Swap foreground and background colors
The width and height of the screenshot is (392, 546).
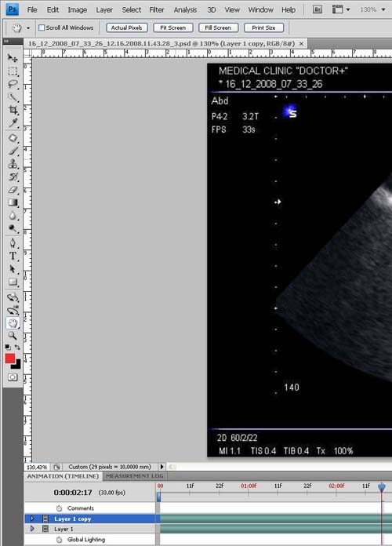(17, 348)
